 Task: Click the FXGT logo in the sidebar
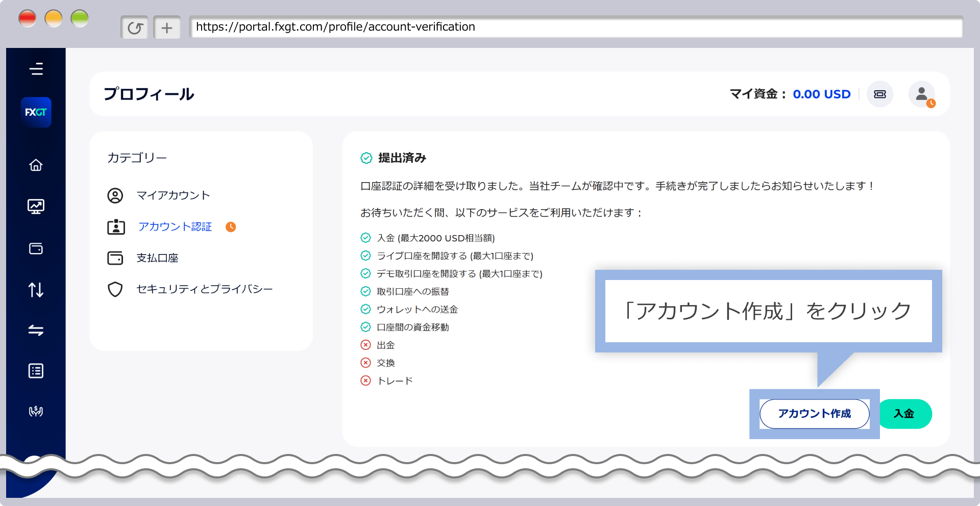[36, 112]
